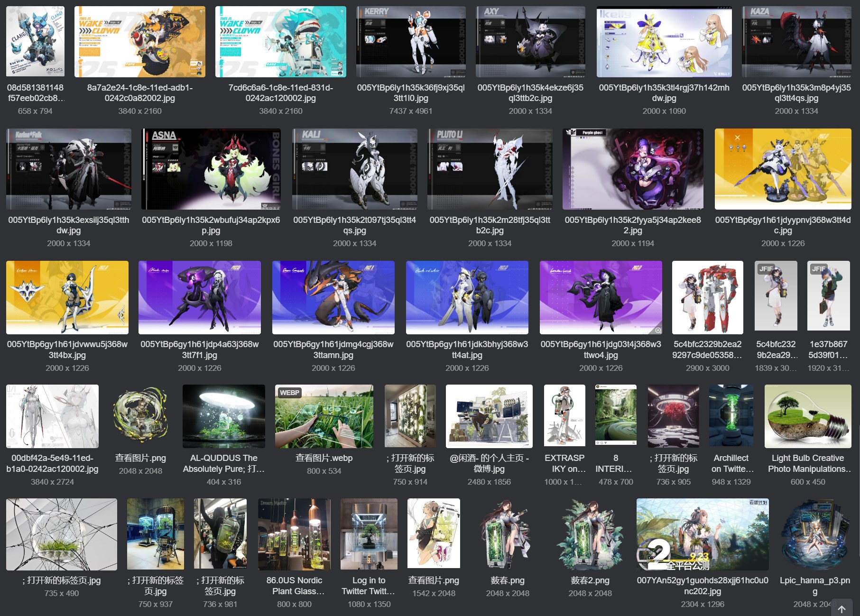View the AL-QUDDUS glowing terrarium thumbnail
The image size is (860, 616).
[x=224, y=416]
